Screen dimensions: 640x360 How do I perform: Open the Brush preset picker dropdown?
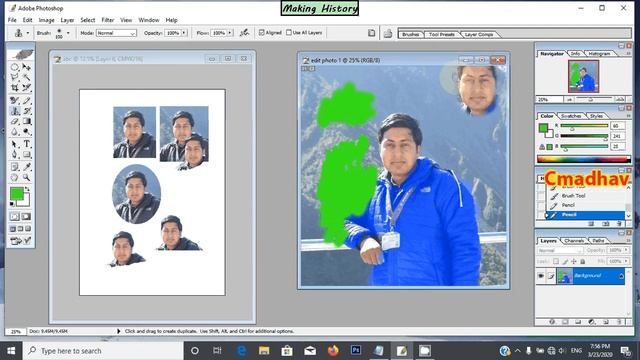tap(68, 33)
